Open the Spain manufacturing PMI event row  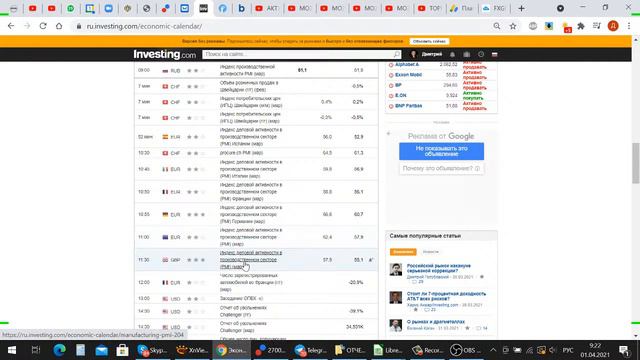pyautogui.click(x=251, y=137)
